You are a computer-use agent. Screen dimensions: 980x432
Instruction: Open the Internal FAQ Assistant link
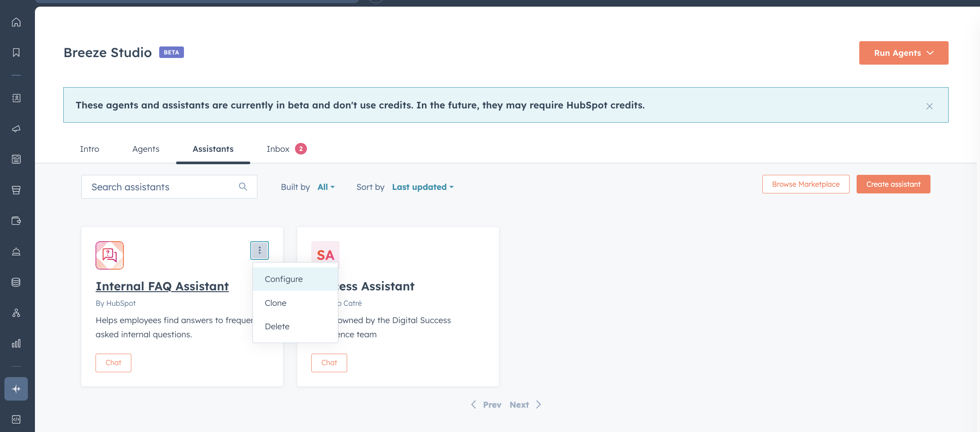162,286
